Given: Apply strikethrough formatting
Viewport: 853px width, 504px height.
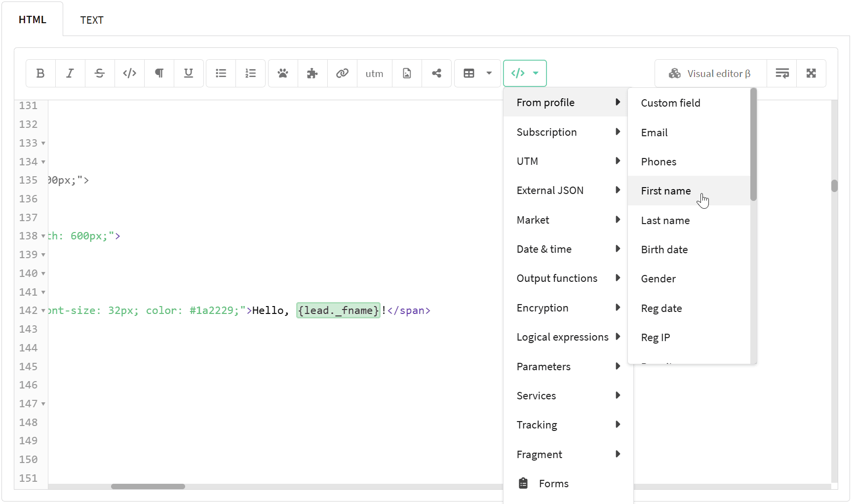Looking at the screenshot, I should 100,74.
